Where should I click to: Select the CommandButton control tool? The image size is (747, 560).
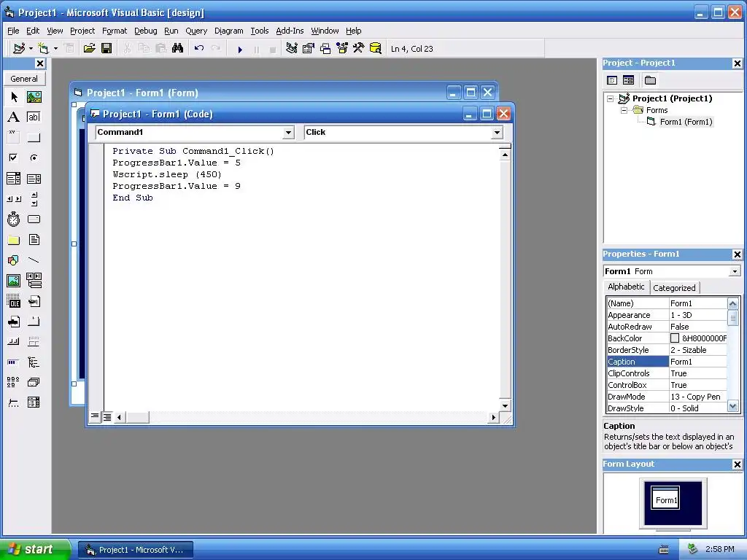[34, 138]
